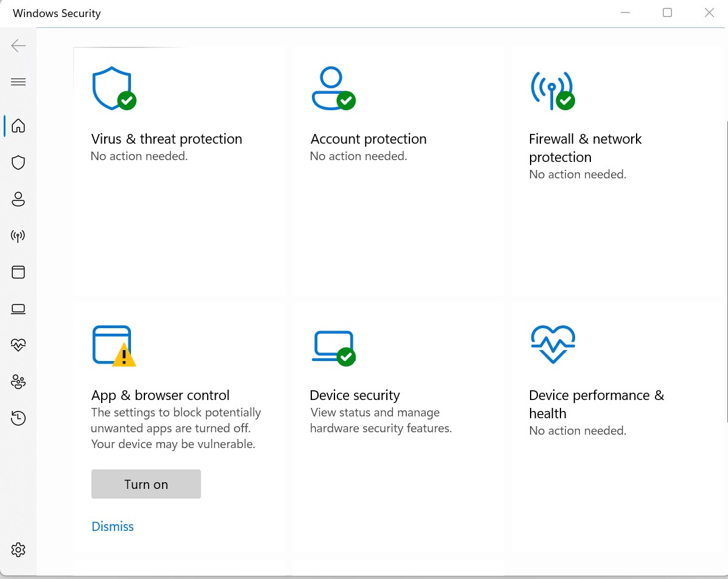Expand the sidebar using the menu toggle
The image size is (728, 579).
click(18, 81)
